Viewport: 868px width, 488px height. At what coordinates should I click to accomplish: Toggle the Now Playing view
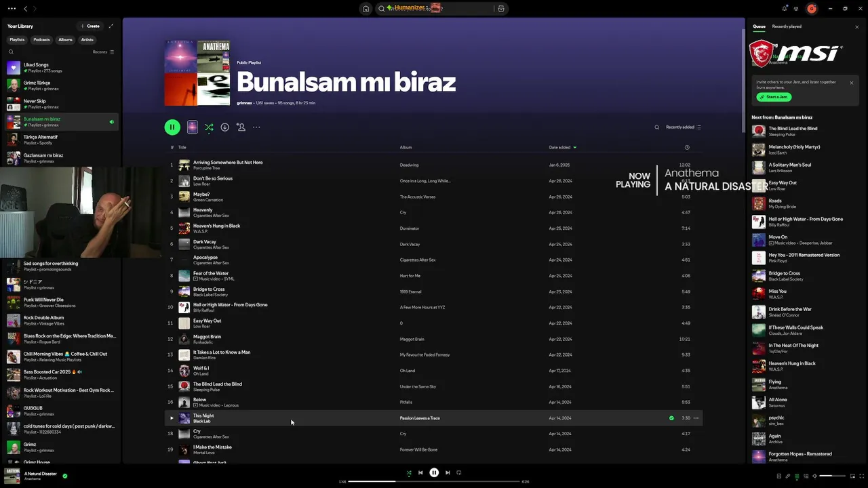(779, 476)
